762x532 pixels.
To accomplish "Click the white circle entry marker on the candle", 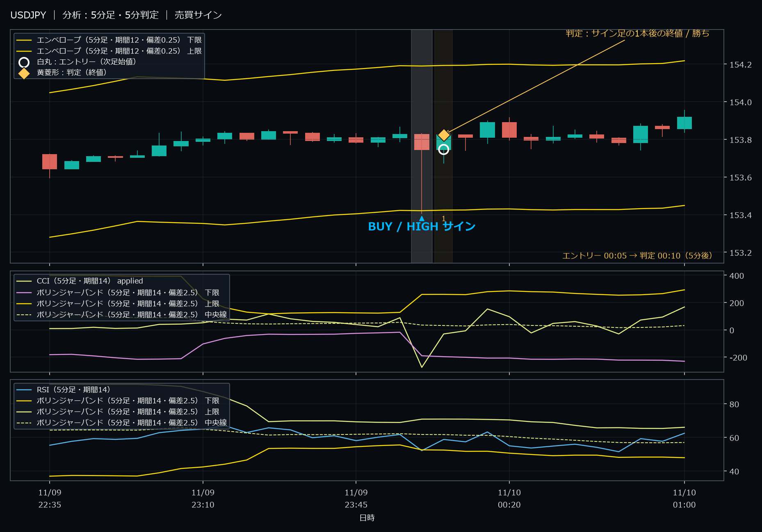I will [443, 150].
